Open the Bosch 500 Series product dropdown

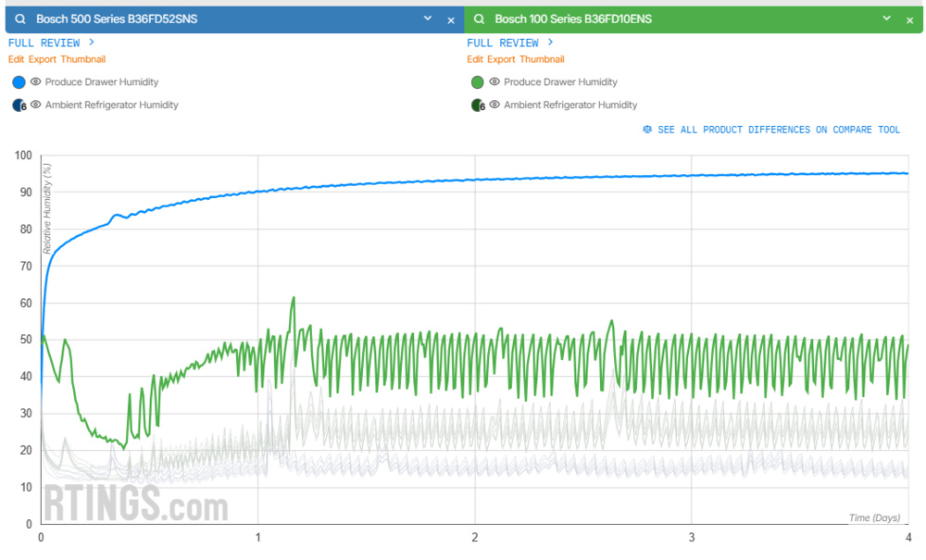[x=427, y=18]
